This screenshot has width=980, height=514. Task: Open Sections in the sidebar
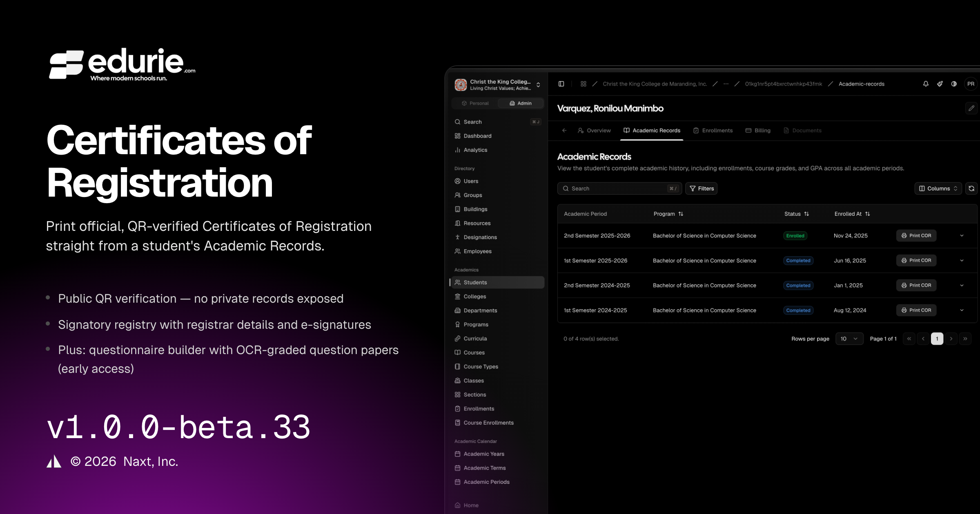point(498,395)
